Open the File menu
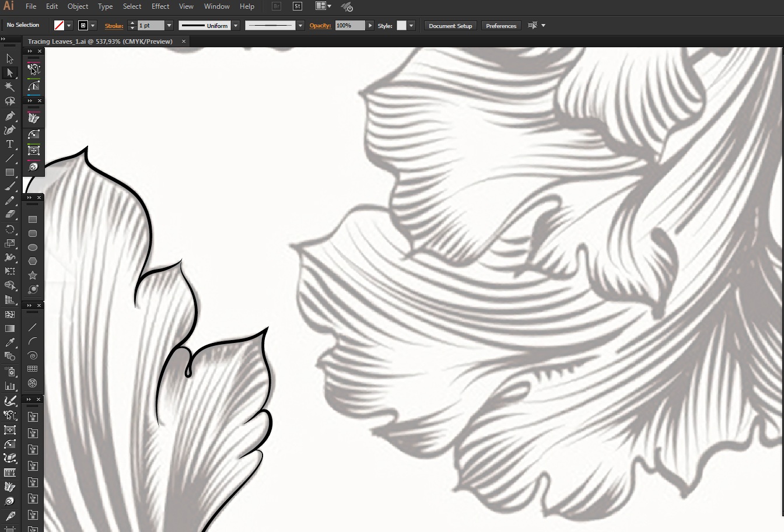 pyautogui.click(x=31, y=6)
